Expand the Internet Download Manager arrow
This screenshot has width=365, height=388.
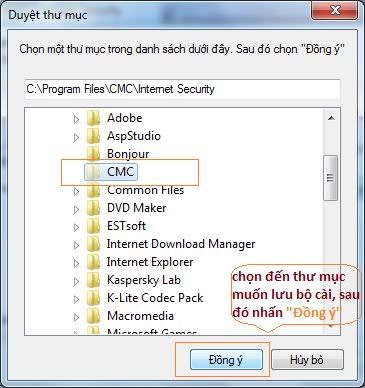76,245
